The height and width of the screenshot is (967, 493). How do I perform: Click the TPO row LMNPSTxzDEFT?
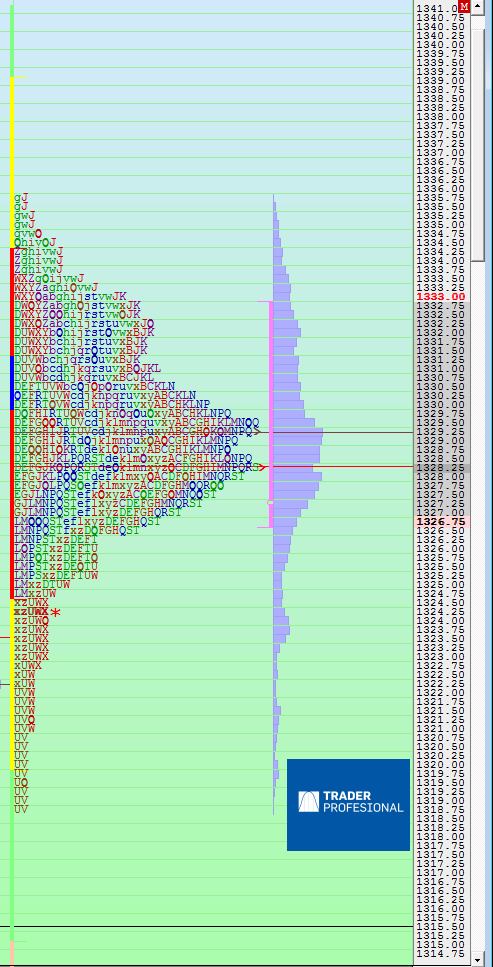pyautogui.click(x=56, y=540)
